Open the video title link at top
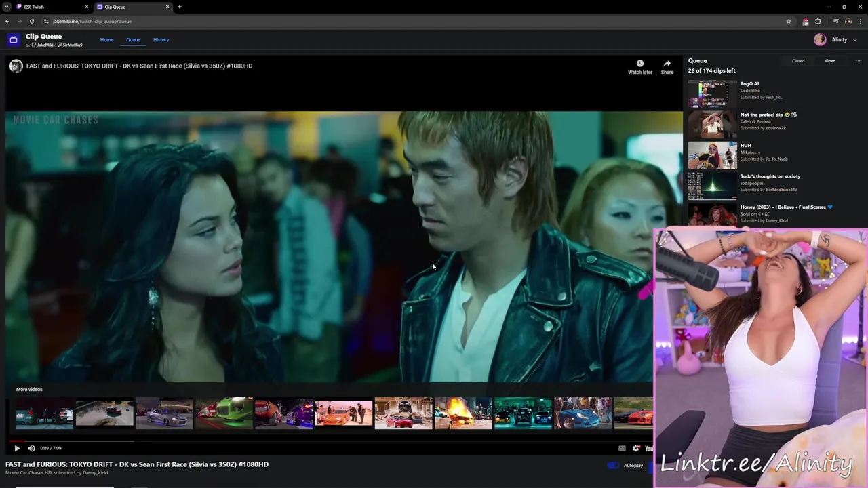The width and height of the screenshot is (868, 488). [x=139, y=66]
